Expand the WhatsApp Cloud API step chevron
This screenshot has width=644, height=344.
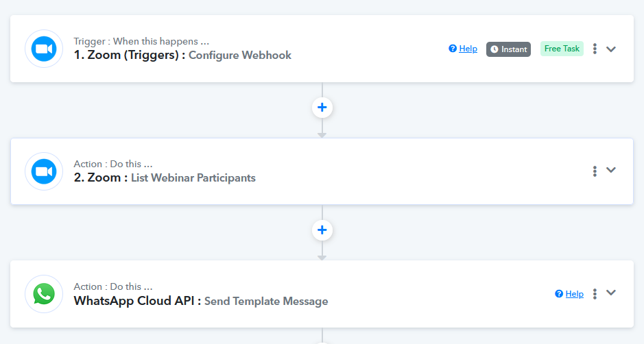click(x=611, y=293)
